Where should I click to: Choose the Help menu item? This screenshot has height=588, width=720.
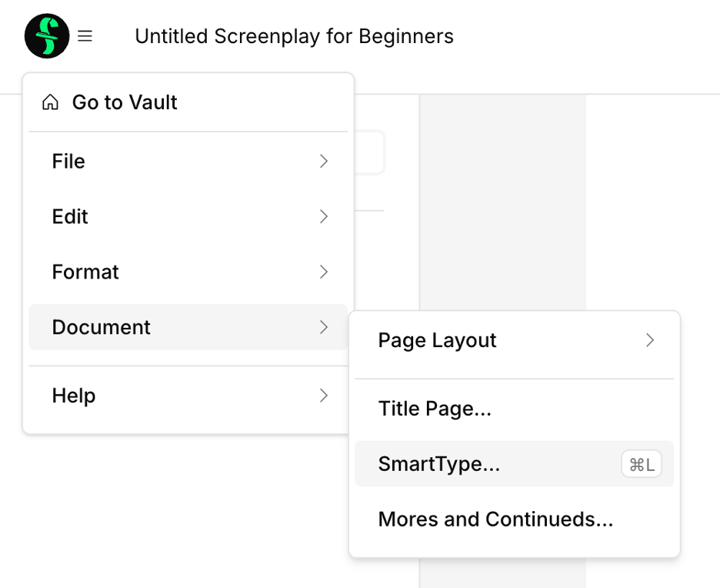[74, 396]
